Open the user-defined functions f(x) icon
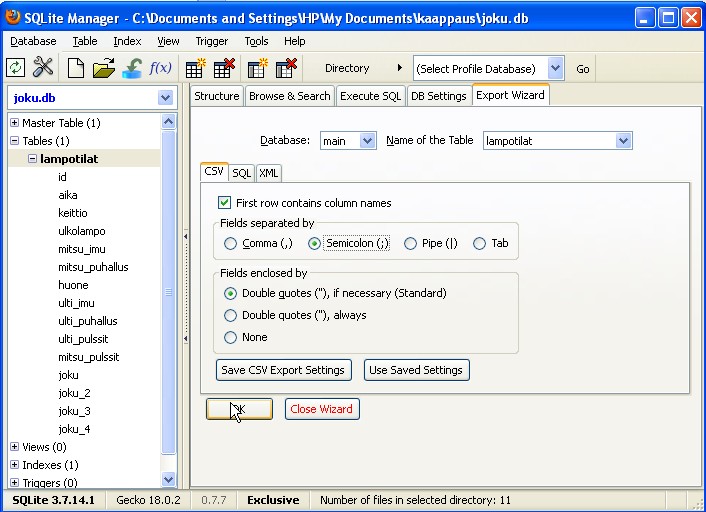The image size is (706, 512). 160,68
